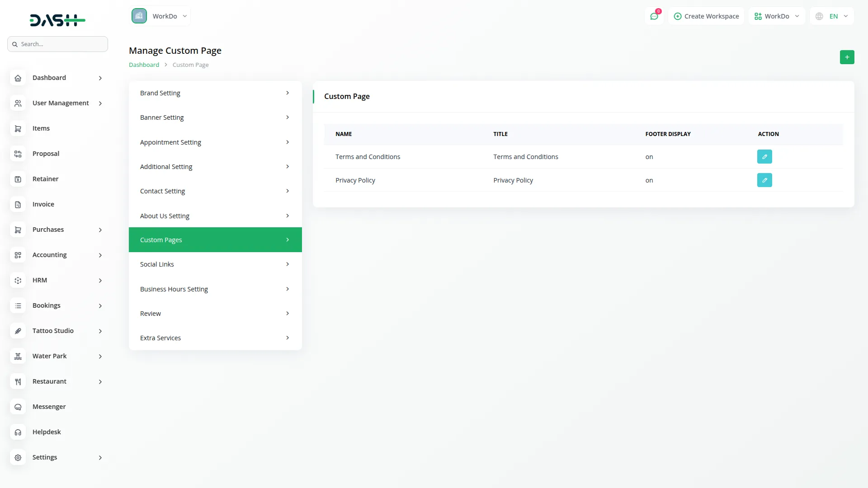Click the edit icon for Privacy Policy
868x488 pixels.
click(x=764, y=180)
